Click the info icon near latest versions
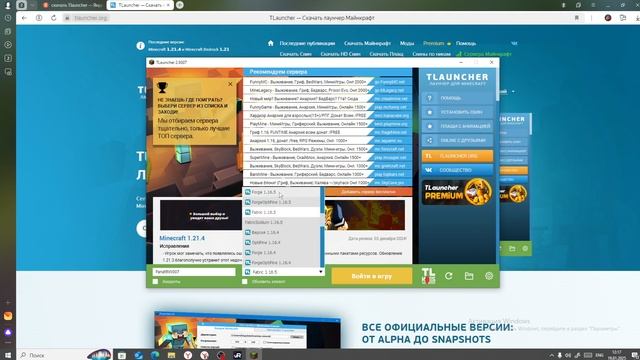Viewport: 640px width, 360px height. pos(140,46)
